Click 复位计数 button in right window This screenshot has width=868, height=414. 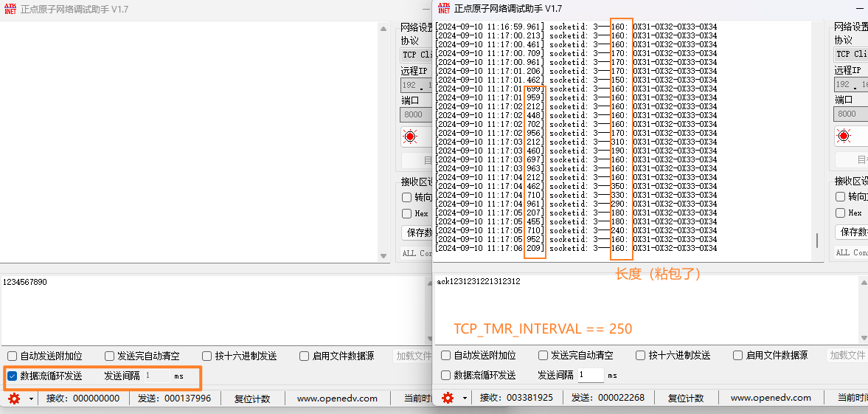point(685,398)
